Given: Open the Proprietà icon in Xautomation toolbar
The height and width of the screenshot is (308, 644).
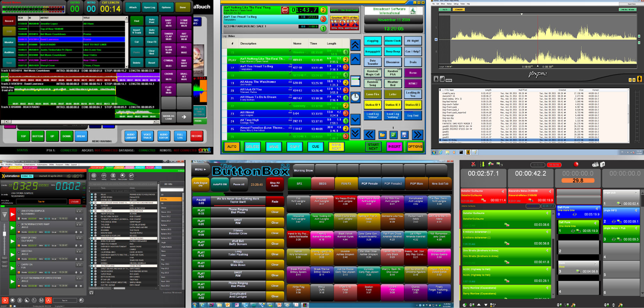Looking at the screenshot, I should point(113,176).
